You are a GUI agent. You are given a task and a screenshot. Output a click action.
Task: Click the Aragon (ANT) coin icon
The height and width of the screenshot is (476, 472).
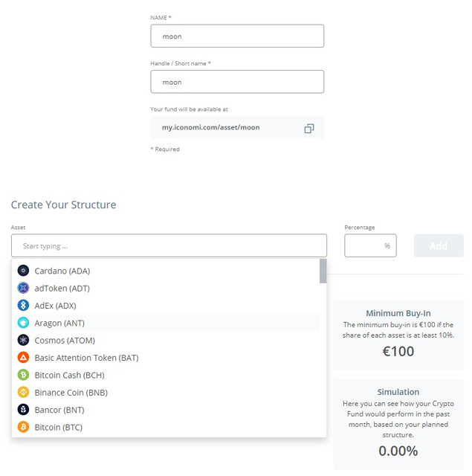pos(23,323)
